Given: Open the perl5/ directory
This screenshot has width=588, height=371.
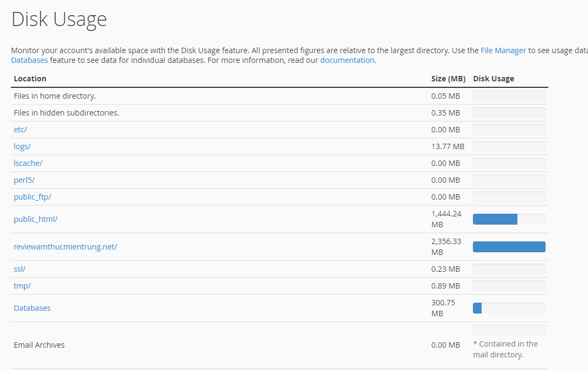Looking at the screenshot, I should coord(24,180).
